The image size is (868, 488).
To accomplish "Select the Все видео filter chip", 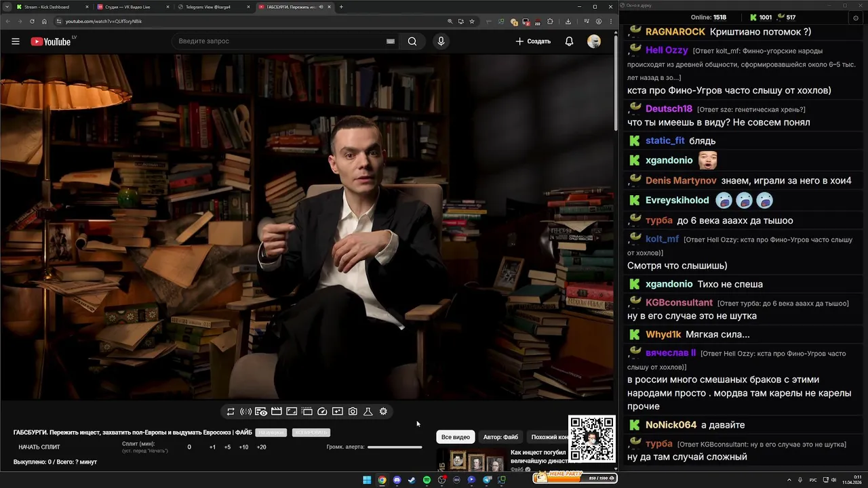I will [x=456, y=437].
